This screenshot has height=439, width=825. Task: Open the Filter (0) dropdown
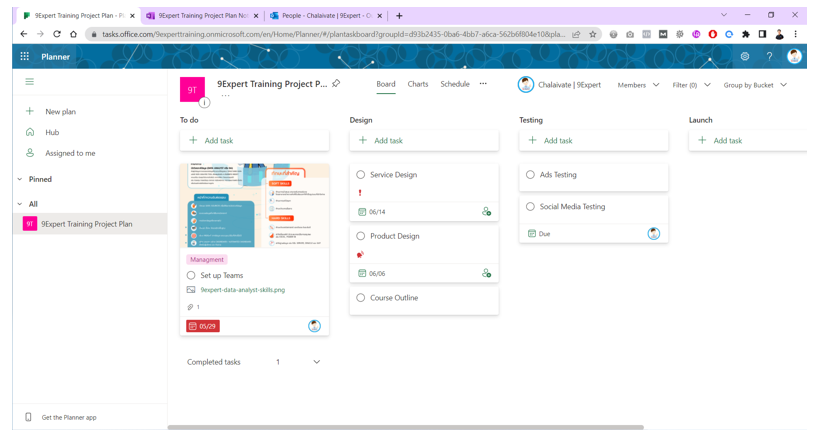[x=691, y=85]
